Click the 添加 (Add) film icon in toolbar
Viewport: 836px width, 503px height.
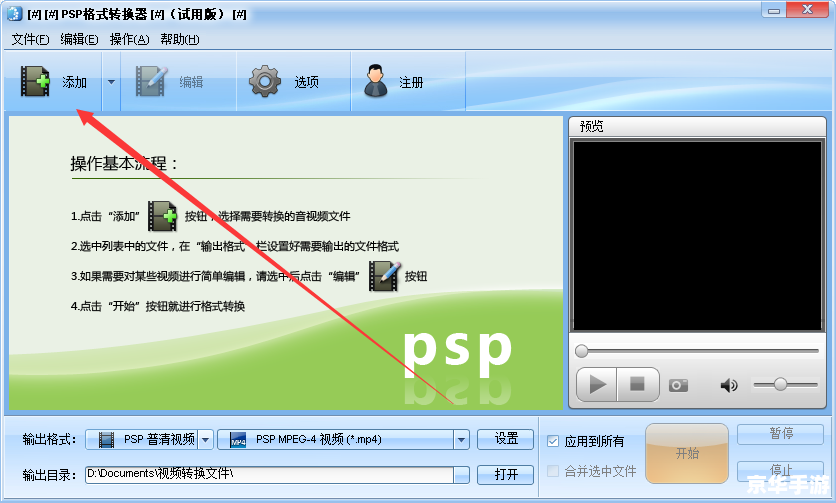pyautogui.click(x=35, y=81)
